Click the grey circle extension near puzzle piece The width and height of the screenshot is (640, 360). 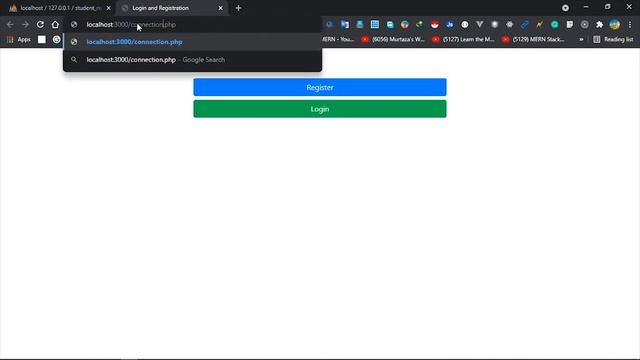[x=585, y=24]
